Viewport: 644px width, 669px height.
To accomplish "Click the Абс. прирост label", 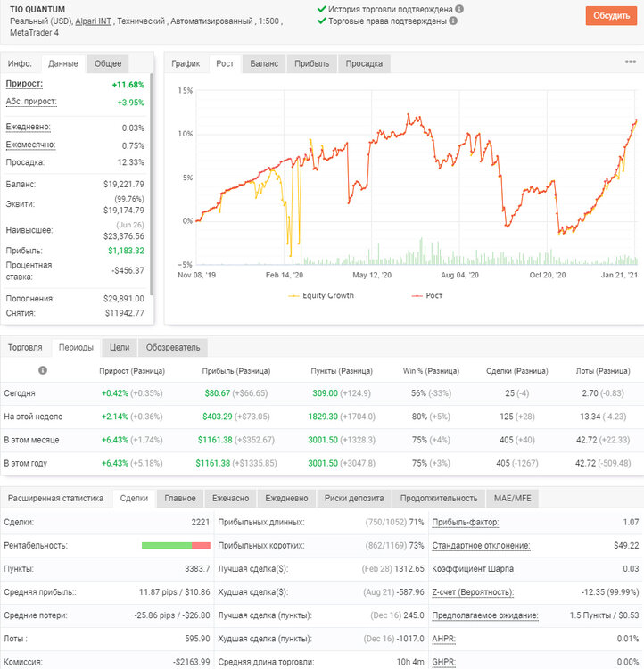I will [31, 102].
